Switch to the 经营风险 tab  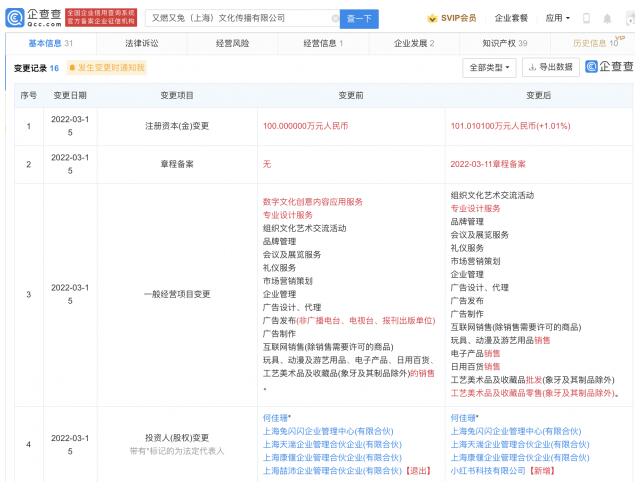(232, 43)
